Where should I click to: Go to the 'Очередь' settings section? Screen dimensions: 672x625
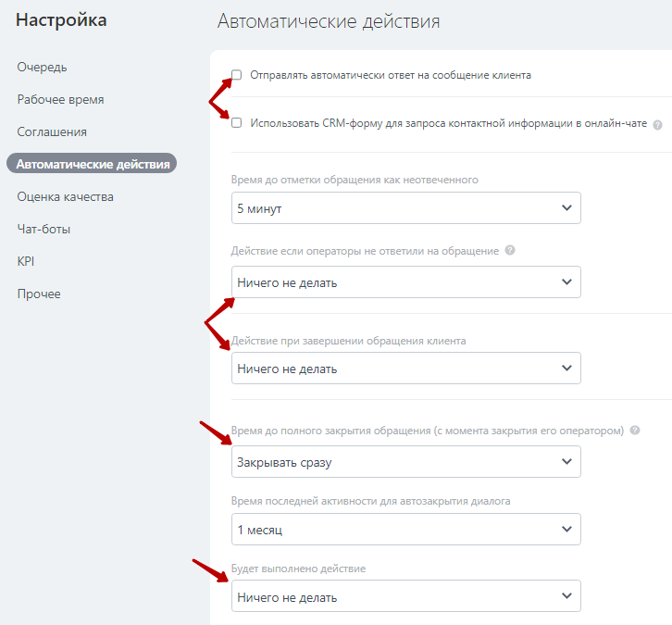[x=42, y=67]
